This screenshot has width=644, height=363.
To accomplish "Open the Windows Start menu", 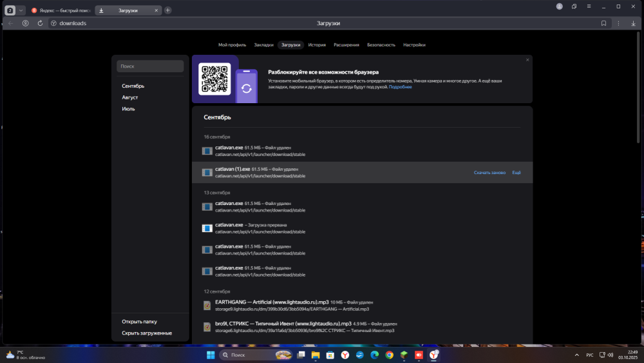I will tap(211, 355).
